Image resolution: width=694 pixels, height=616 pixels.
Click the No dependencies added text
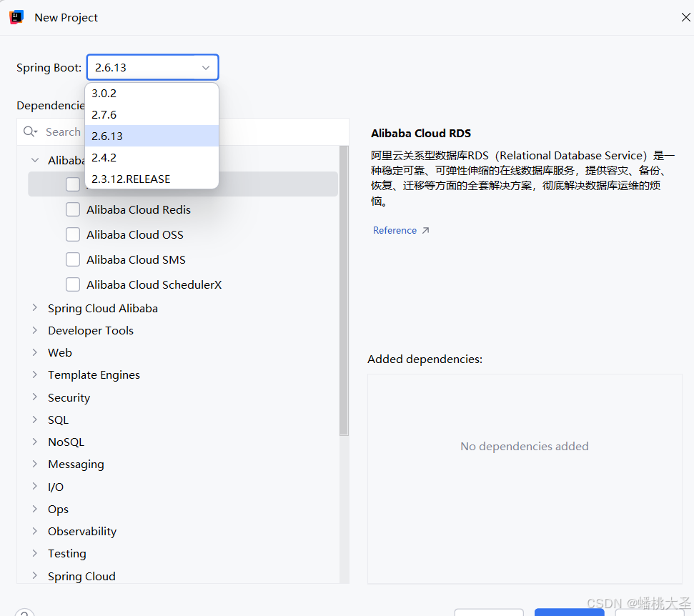tap(525, 446)
